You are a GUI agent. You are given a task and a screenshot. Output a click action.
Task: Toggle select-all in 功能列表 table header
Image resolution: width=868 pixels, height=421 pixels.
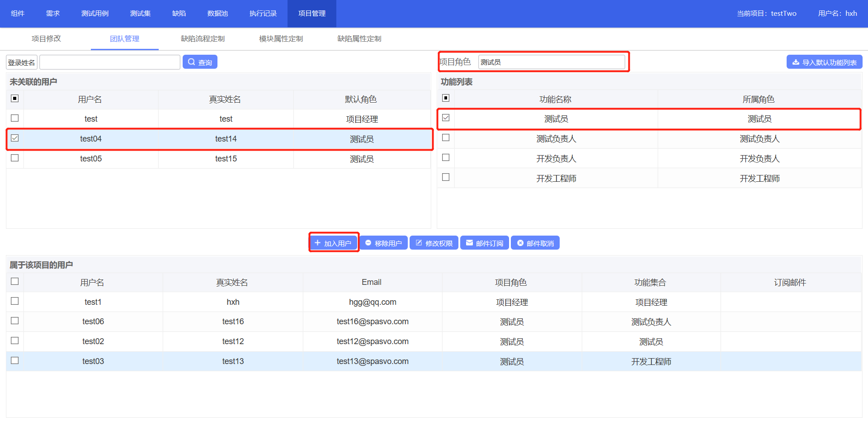tap(446, 98)
